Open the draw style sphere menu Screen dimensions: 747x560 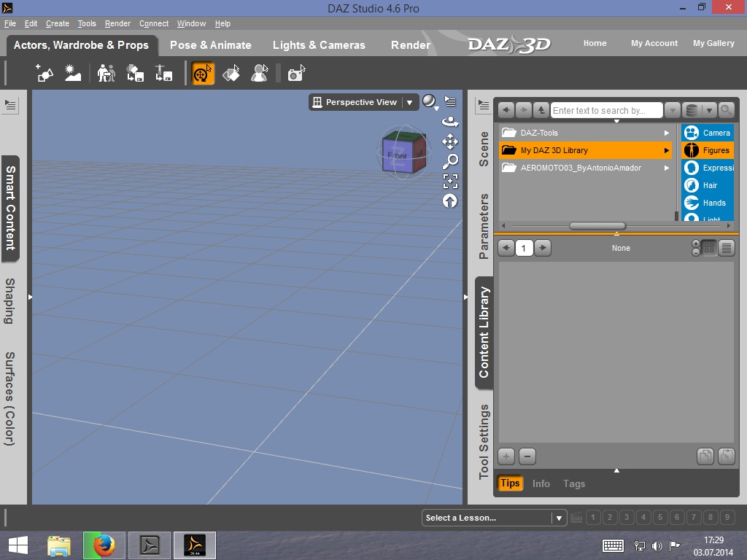[x=430, y=102]
